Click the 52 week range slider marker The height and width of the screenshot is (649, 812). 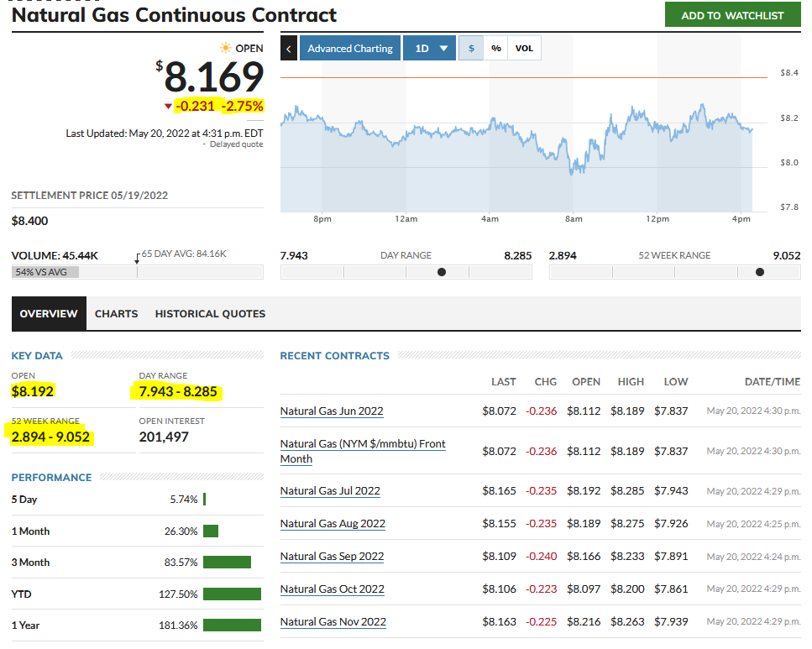760,272
